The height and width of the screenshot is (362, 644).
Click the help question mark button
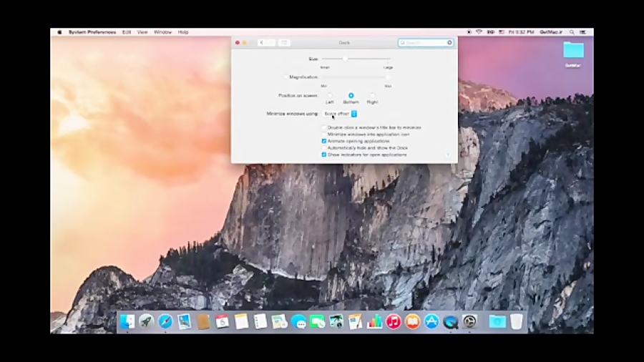click(448, 155)
